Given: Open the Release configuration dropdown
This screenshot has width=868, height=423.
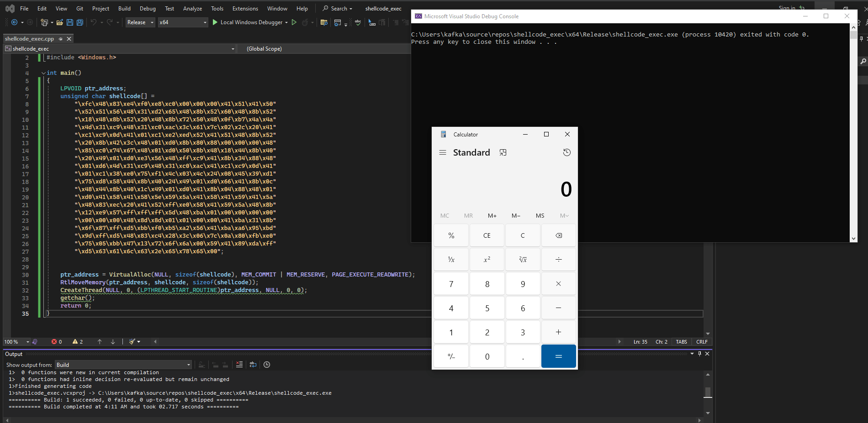Looking at the screenshot, I should 140,22.
